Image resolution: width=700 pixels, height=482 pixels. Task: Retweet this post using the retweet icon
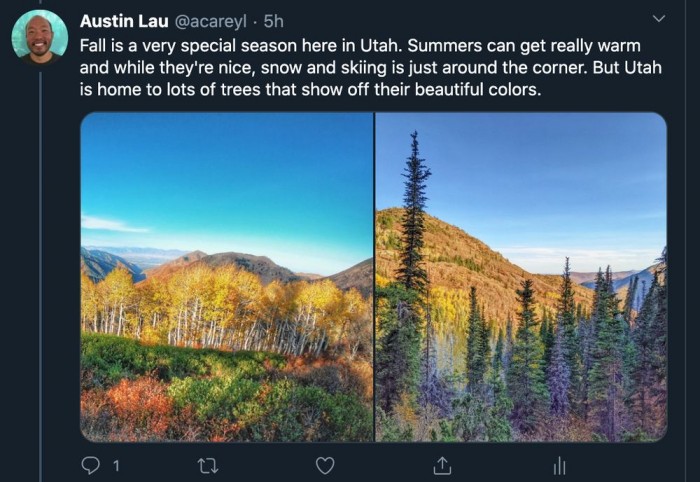point(208,466)
